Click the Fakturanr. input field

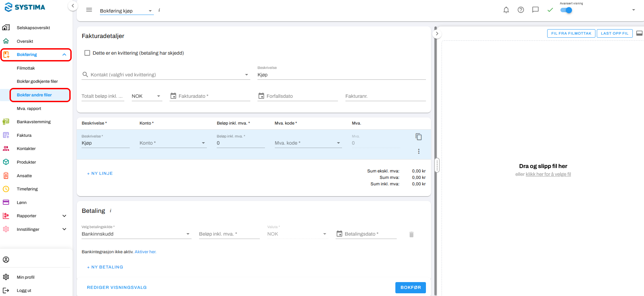(x=386, y=96)
